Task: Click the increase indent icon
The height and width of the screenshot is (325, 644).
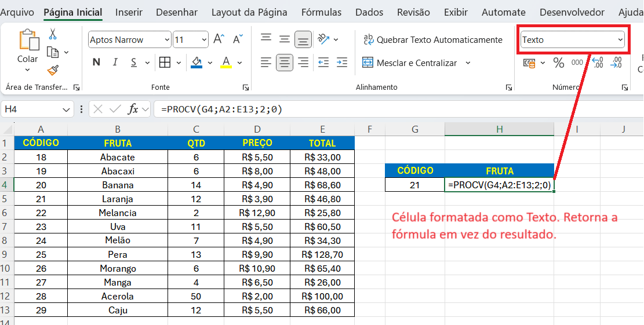Action: [341, 63]
